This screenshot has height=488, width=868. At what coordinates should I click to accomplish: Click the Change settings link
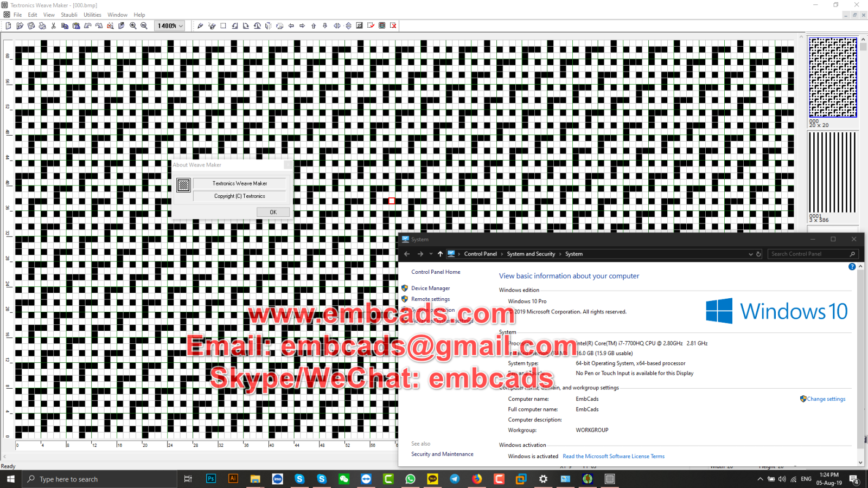(x=826, y=399)
